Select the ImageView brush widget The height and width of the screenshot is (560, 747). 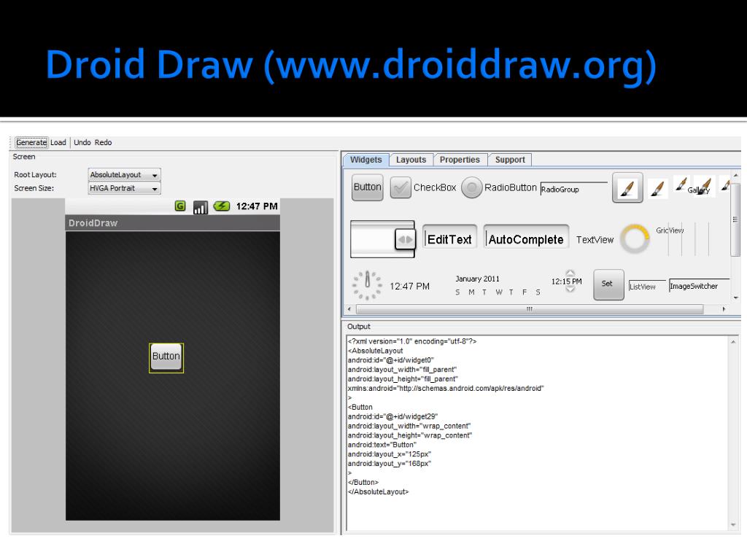[x=658, y=189]
